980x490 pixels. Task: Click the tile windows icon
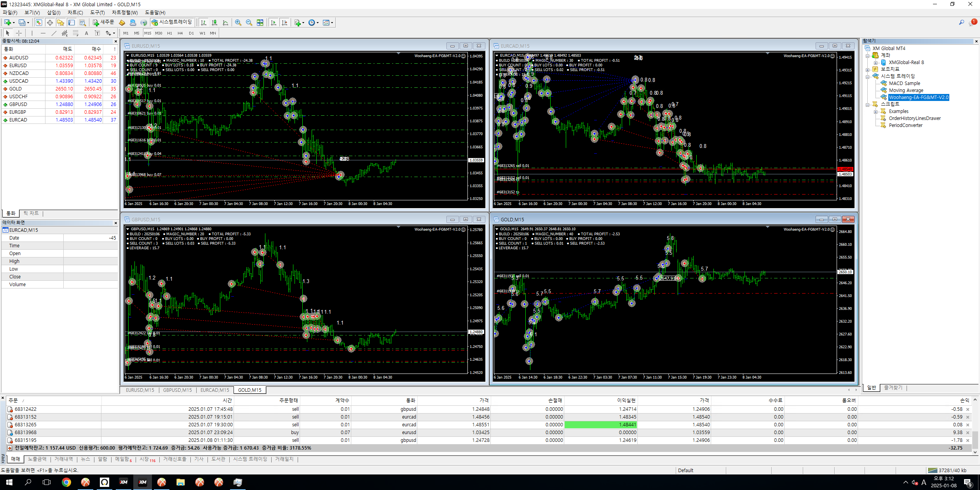(260, 23)
